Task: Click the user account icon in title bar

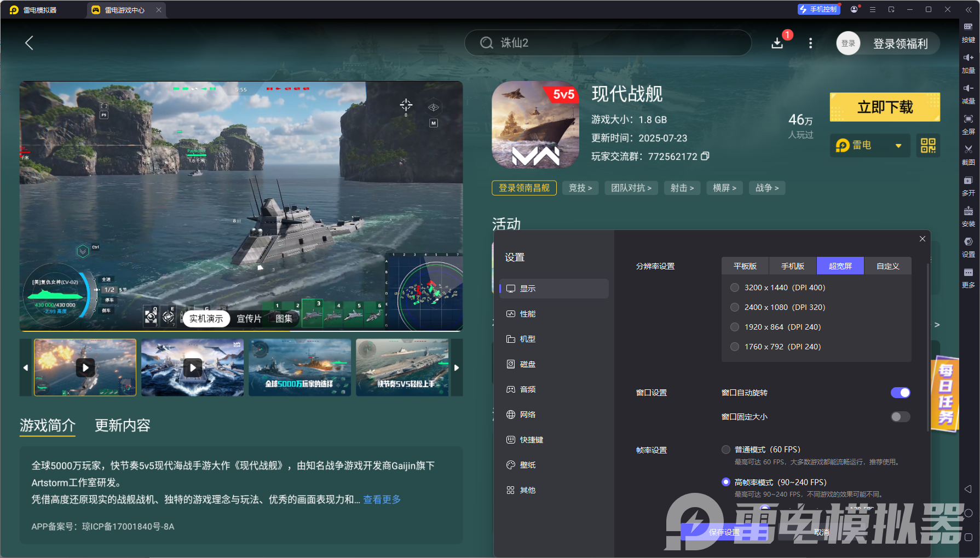Action: (854, 9)
